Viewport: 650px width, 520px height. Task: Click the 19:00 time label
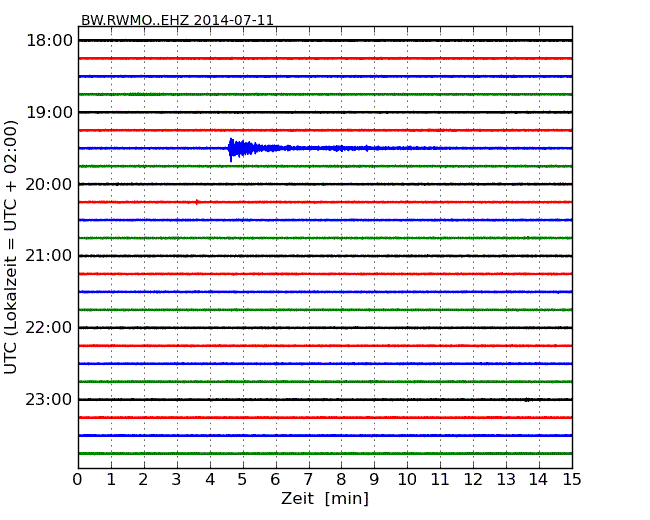49,112
